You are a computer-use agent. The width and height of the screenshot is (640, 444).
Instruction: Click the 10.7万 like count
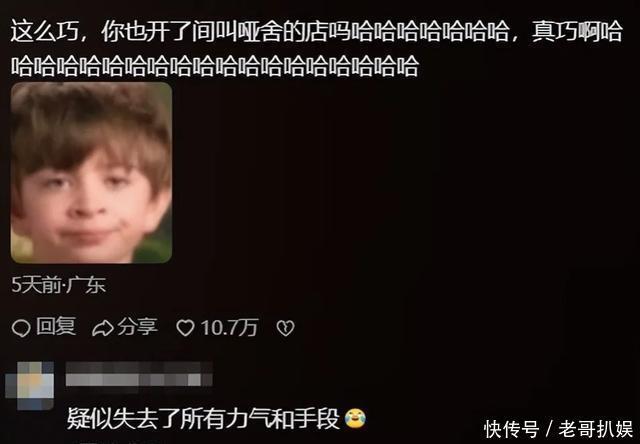click(x=229, y=328)
